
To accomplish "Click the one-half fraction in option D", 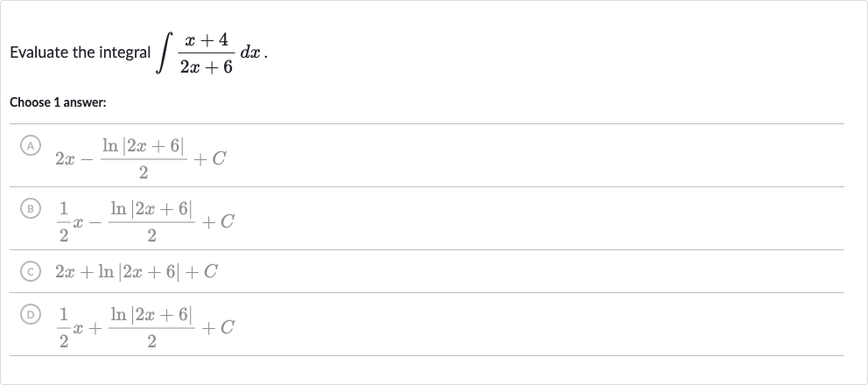I will click(x=64, y=328).
